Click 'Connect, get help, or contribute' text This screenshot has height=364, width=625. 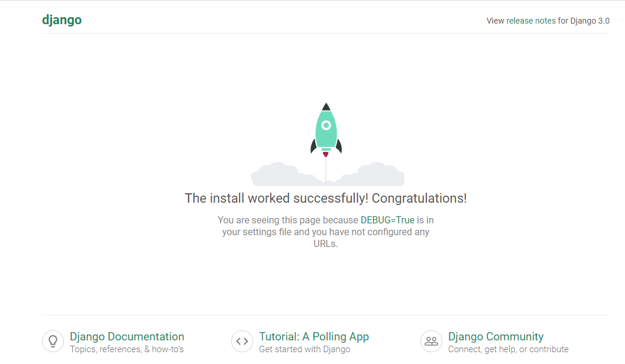508,349
